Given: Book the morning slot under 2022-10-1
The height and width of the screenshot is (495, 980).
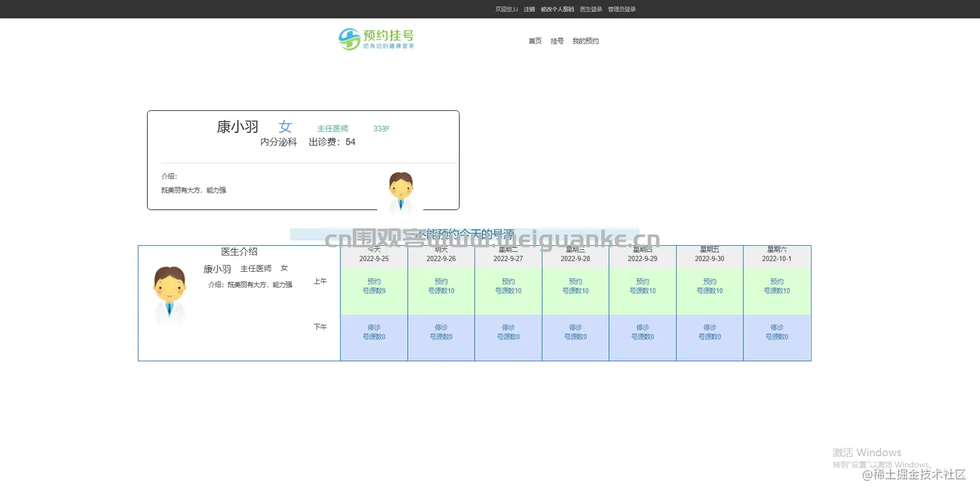Looking at the screenshot, I should 777,292.
